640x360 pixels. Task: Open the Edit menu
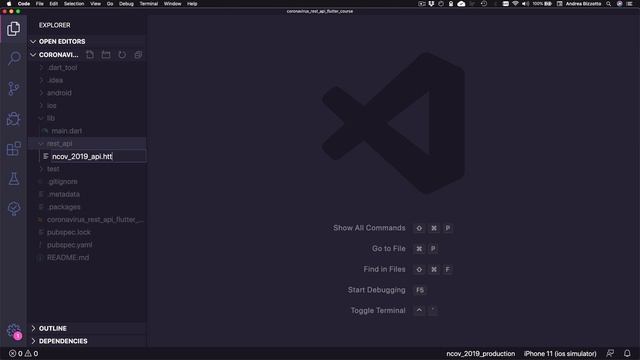(x=53, y=4)
